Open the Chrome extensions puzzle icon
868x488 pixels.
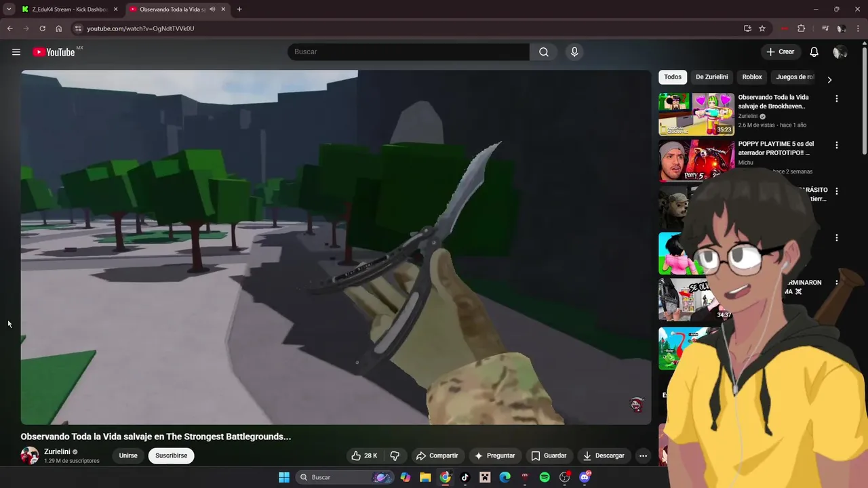pyautogui.click(x=802, y=28)
